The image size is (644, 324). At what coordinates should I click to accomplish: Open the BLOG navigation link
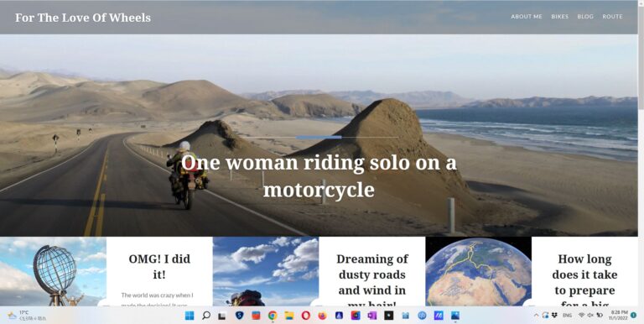click(x=585, y=17)
